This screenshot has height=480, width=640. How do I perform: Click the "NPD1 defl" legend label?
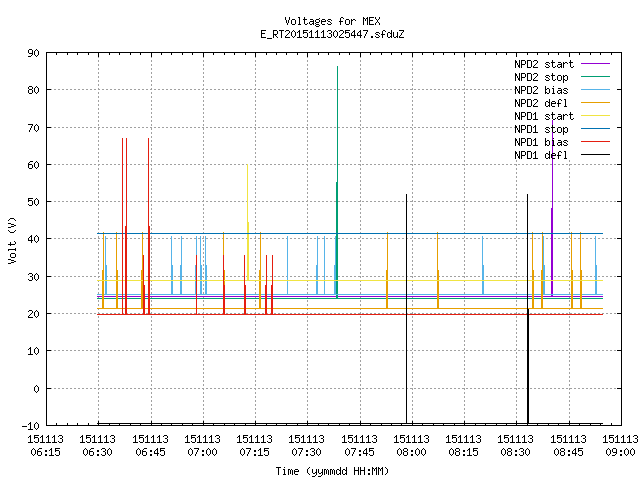click(x=541, y=156)
